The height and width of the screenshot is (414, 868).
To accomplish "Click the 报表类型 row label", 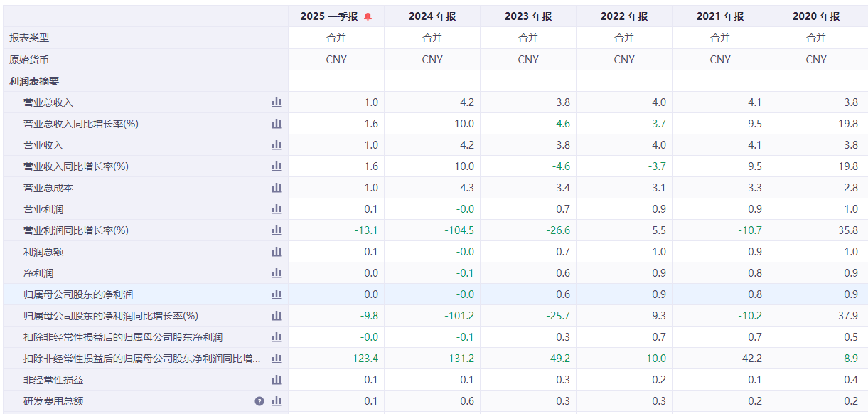I will tap(29, 38).
